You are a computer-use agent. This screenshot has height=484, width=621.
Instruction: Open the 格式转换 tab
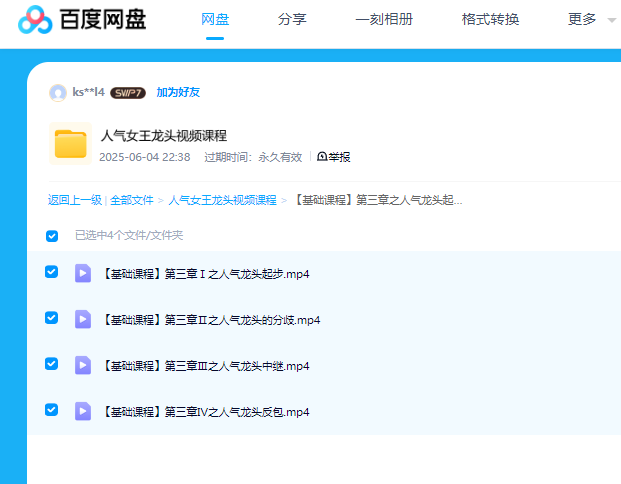click(x=490, y=19)
